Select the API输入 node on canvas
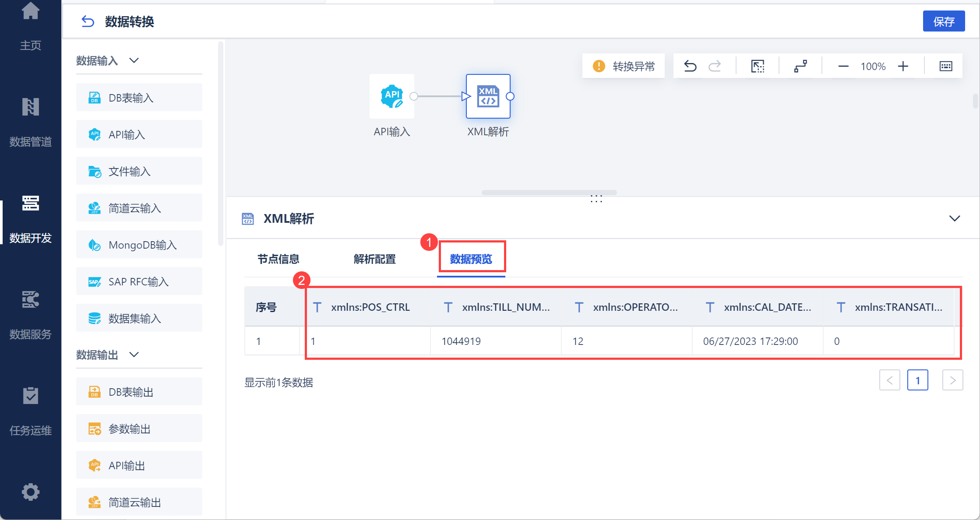 [x=391, y=96]
